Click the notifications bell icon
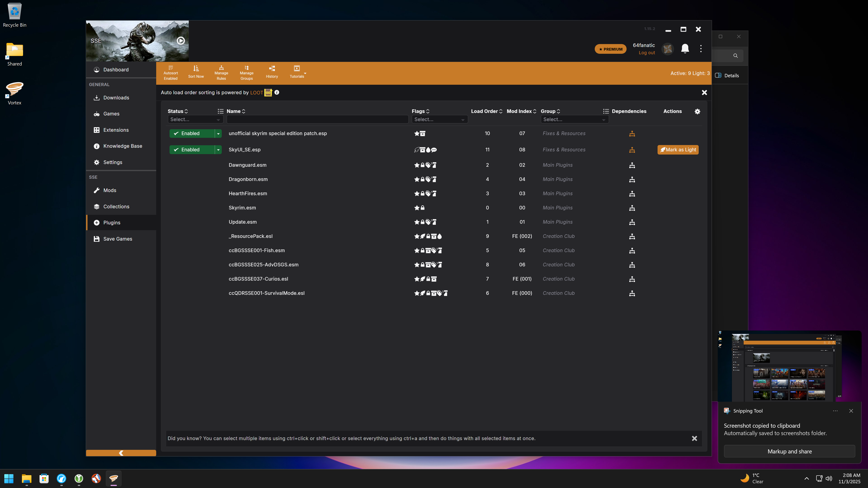This screenshot has height=488, width=868. pyautogui.click(x=685, y=49)
